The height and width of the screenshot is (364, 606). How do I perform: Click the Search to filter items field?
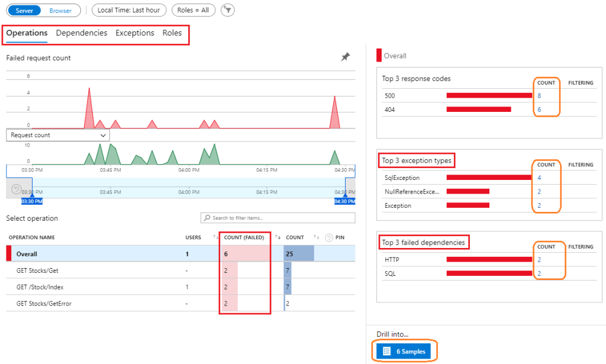(278, 218)
